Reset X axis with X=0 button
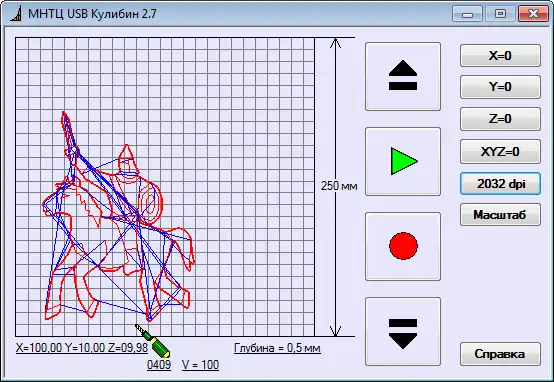 pos(500,55)
